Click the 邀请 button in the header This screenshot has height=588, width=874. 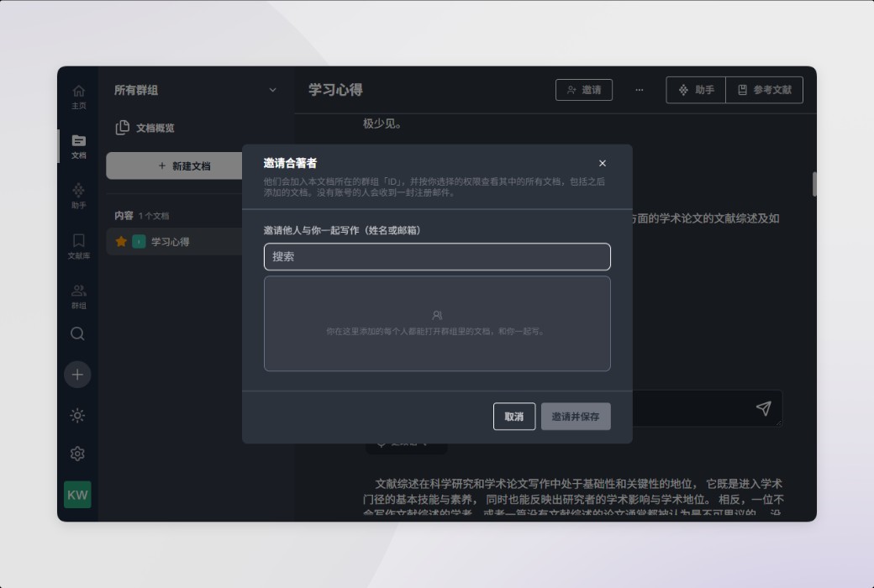(x=583, y=90)
